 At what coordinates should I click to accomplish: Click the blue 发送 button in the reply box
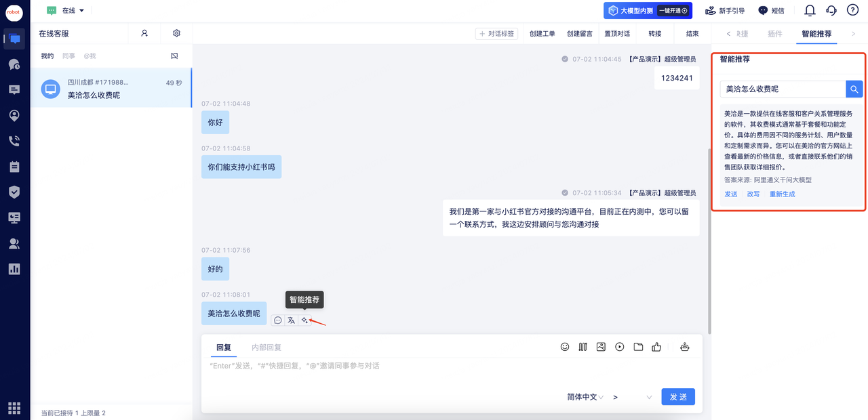(x=678, y=397)
